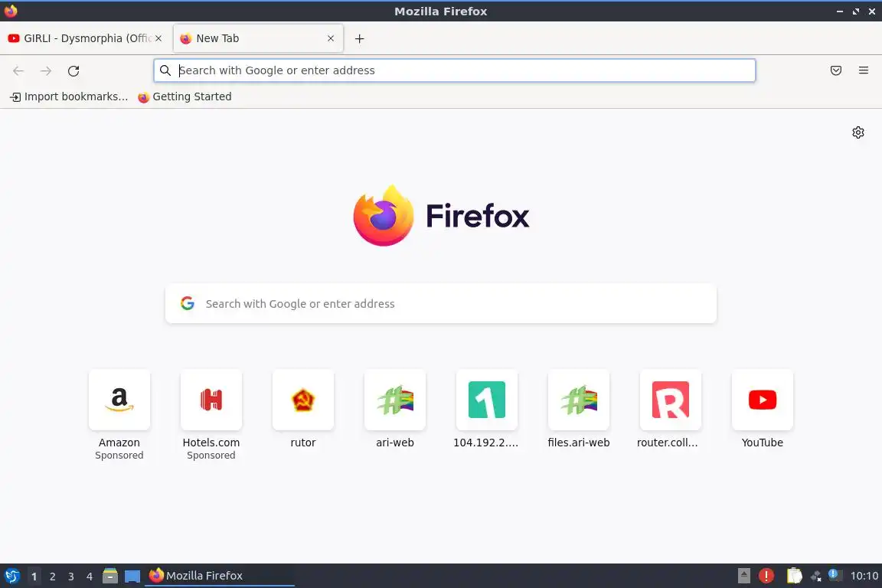Switch to workspace 3 in the taskbar
The image size is (882, 588).
[x=71, y=577]
